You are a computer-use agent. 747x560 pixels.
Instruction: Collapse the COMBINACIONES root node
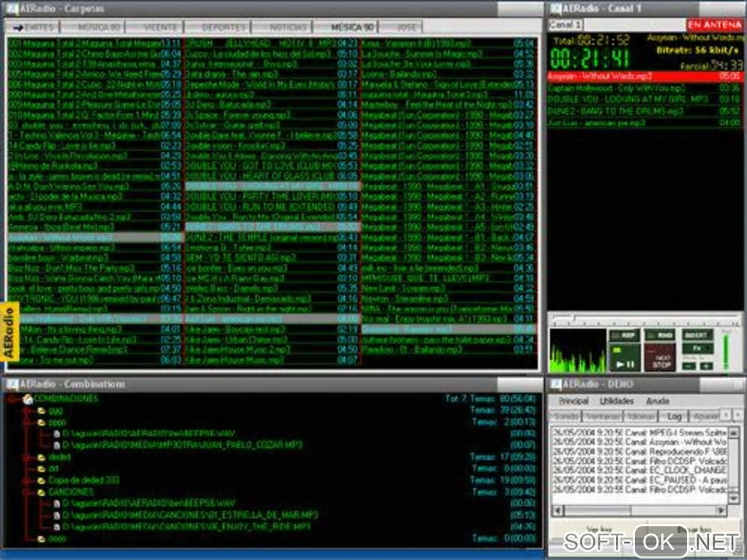[x=12, y=399]
